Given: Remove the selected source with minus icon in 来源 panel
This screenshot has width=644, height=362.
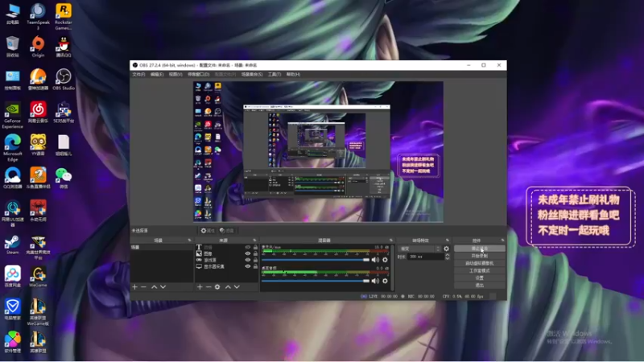Looking at the screenshot, I should tap(208, 287).
